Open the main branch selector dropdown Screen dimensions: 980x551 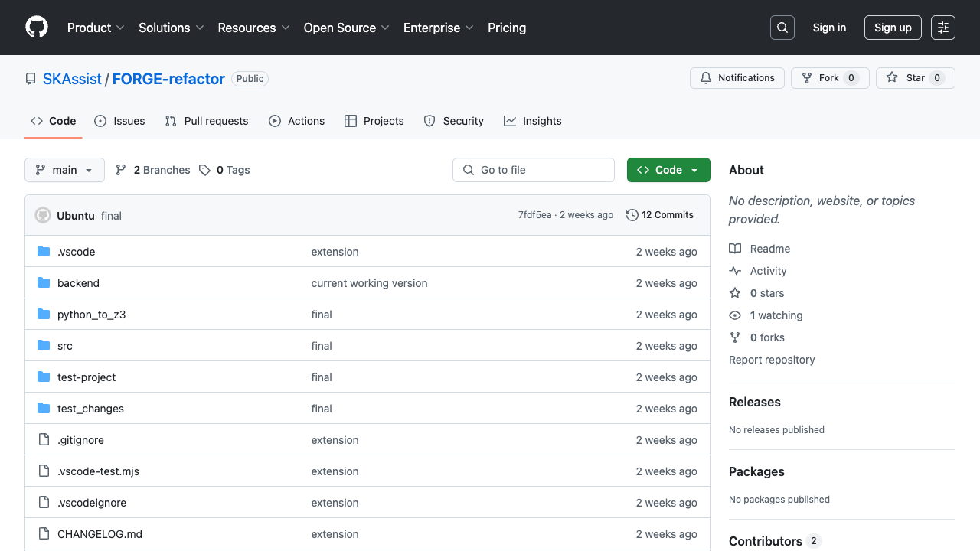tap(64, 170)
